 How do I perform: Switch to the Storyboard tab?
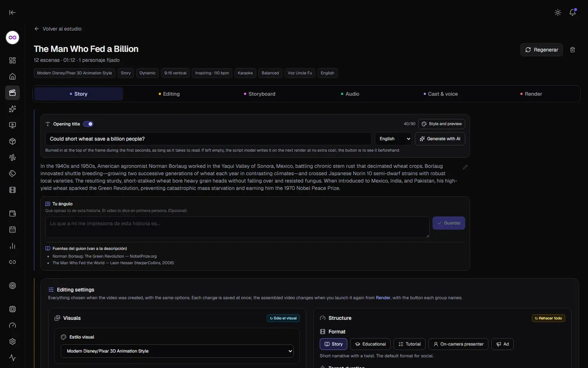pyautogui.click(x=260, y=94)
